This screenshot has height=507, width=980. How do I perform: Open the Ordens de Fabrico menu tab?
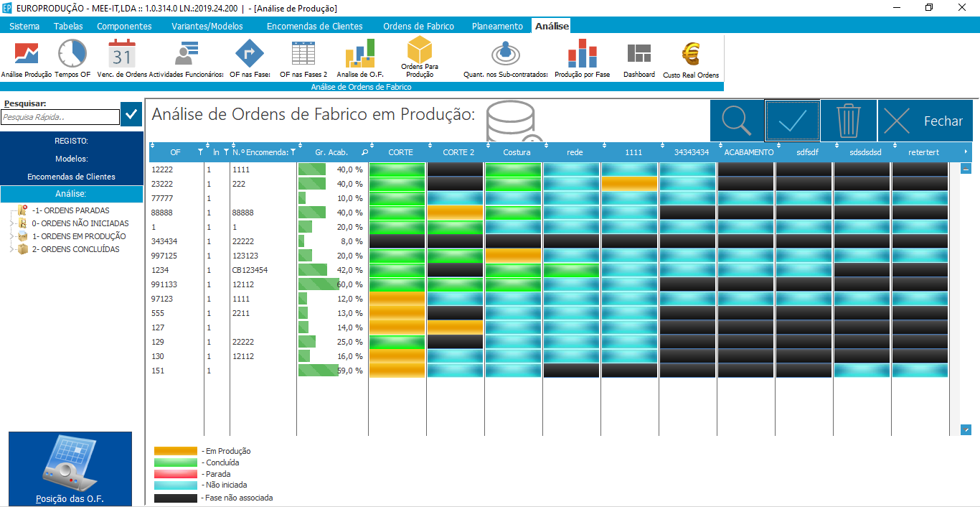418,26
